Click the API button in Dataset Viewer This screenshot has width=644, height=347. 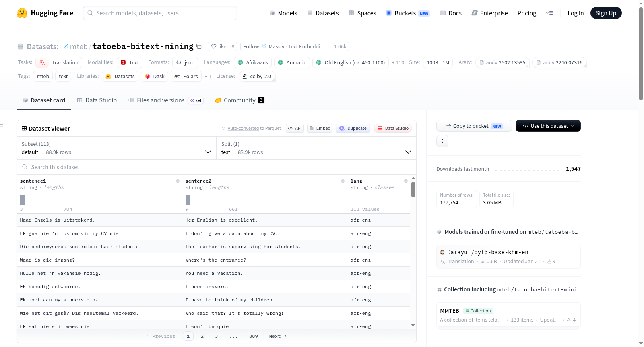click(x=295, y=128)
